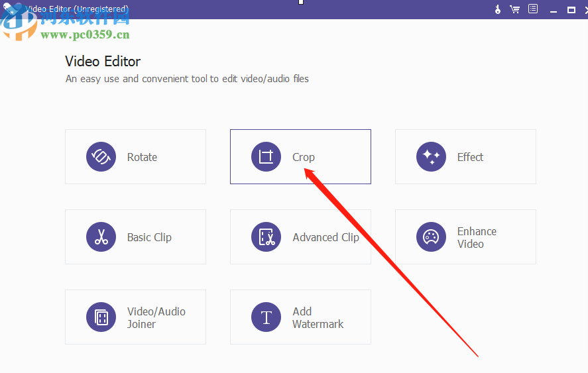Open Basic Clip via its text label
Screen dimensions: 588x373
(x=149, y=237)
